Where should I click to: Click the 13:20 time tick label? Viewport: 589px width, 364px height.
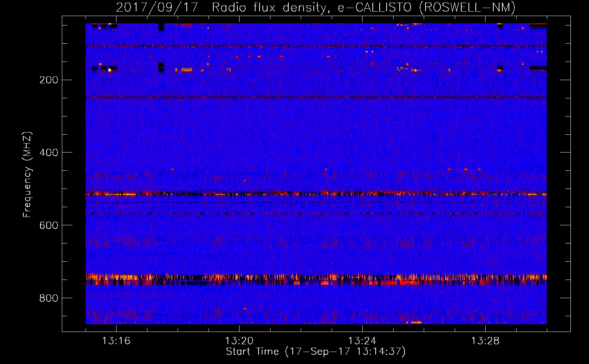[x=239, y=341]
